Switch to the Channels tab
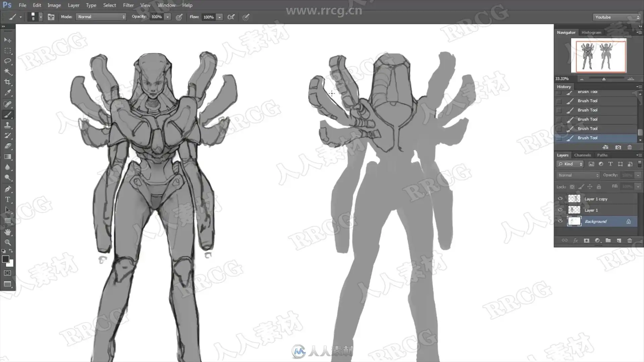 582,155
